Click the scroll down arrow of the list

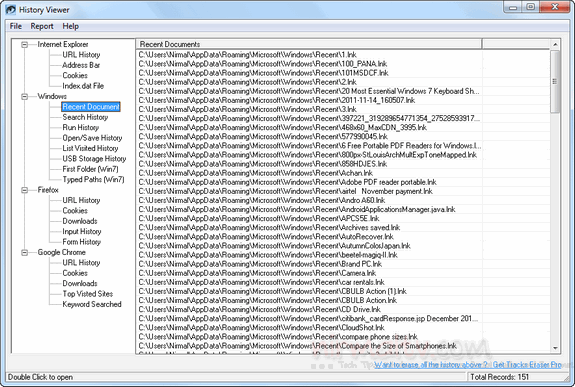[555, 348]
